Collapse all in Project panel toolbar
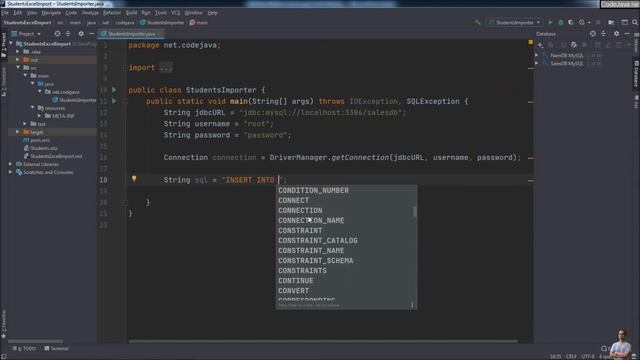Viewport: 640px width, 360px height. pos(68,34)
